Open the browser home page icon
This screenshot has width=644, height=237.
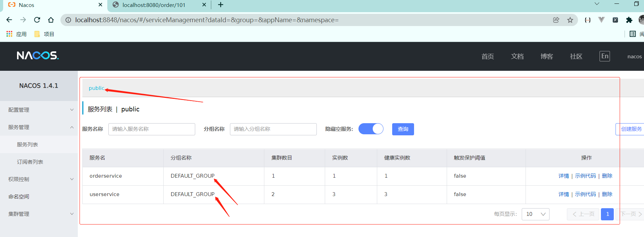[x=51, y=20]
